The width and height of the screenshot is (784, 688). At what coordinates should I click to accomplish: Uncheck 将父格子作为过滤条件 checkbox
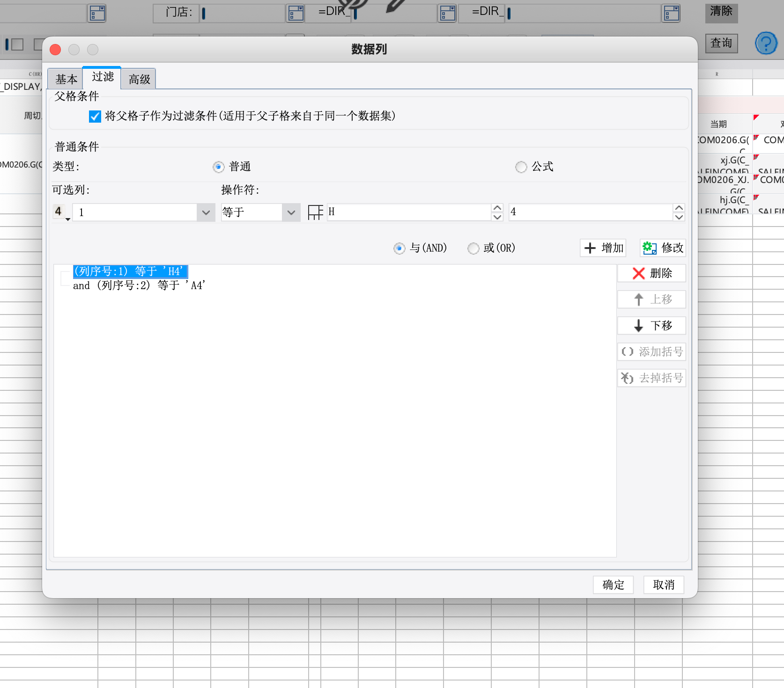point(95,116)
